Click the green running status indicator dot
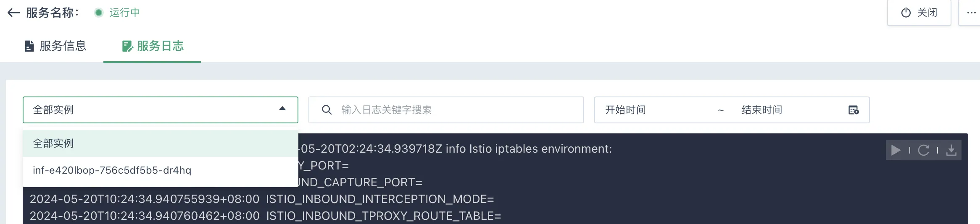 pyautogui.click(x=99, y=13)
